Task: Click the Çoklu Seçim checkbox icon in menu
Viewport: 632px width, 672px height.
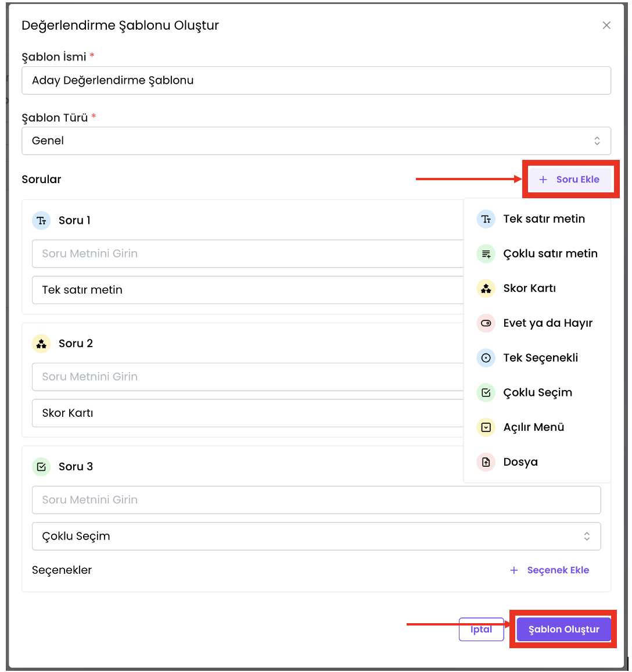Action: tap(486, 393)
